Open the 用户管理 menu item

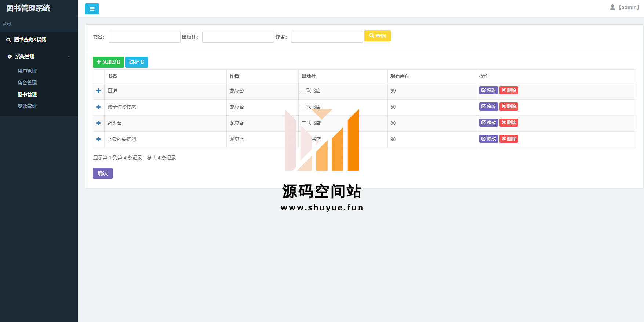(x=27, y=71)
